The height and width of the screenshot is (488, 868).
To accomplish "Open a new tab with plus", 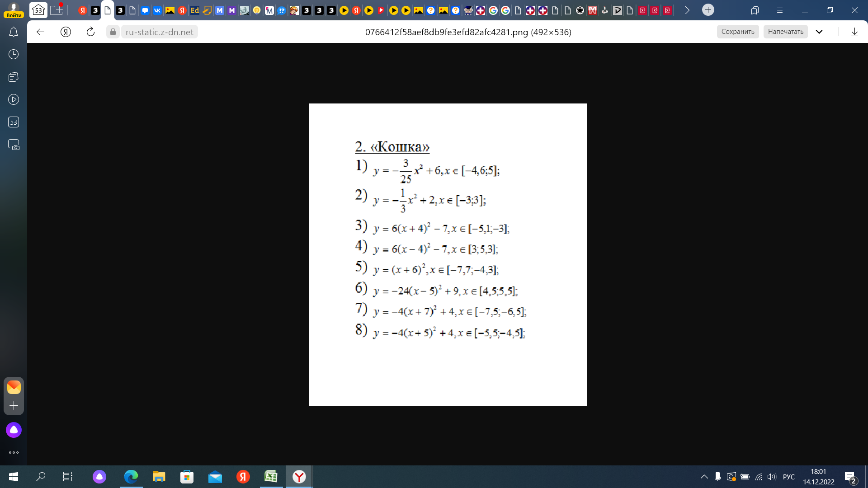I will (x=708, y=10).
